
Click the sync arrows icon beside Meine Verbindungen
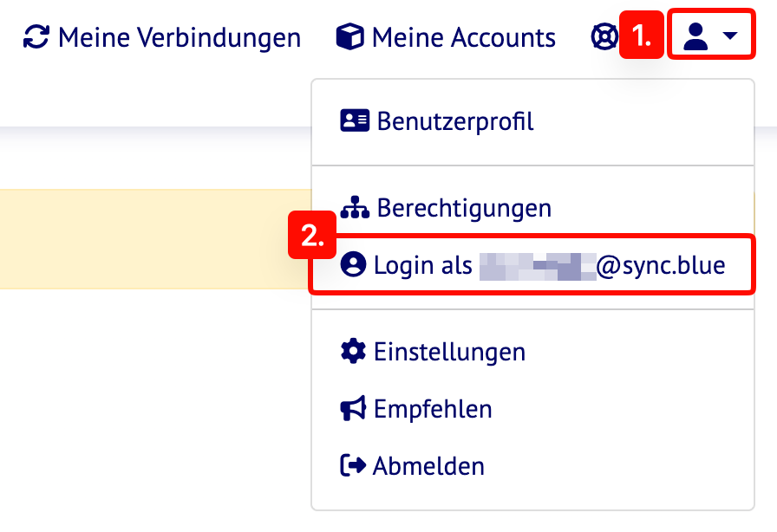[x=36, y=38]
